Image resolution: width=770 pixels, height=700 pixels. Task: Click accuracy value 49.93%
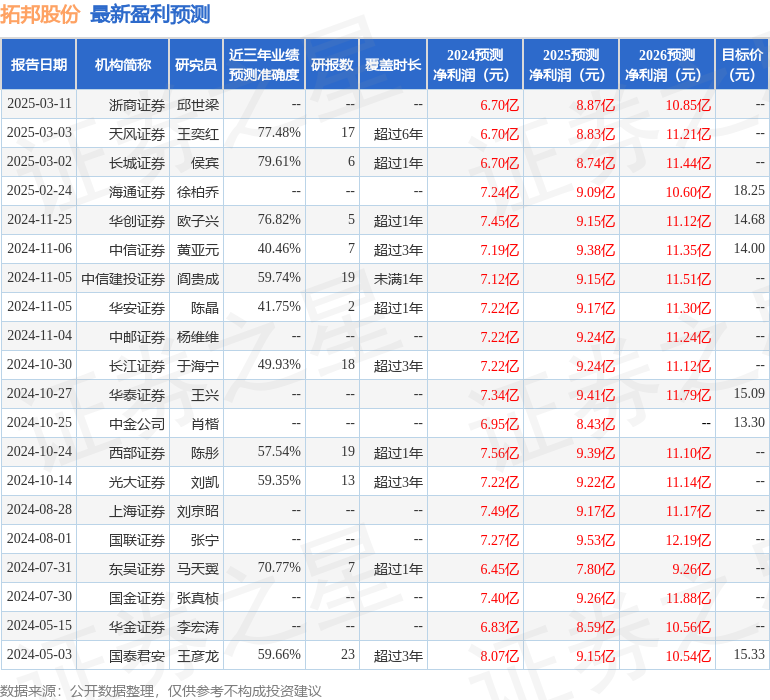click(x=279, y=364)
